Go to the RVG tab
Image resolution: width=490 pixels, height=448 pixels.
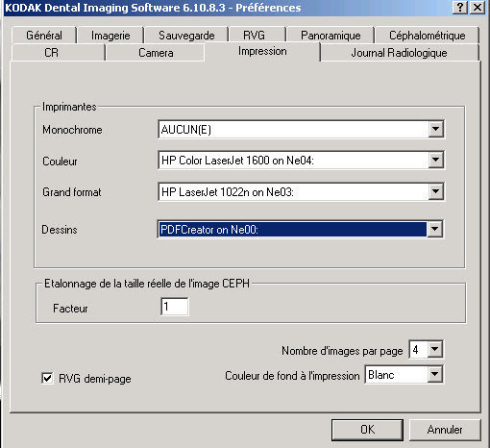254,36
